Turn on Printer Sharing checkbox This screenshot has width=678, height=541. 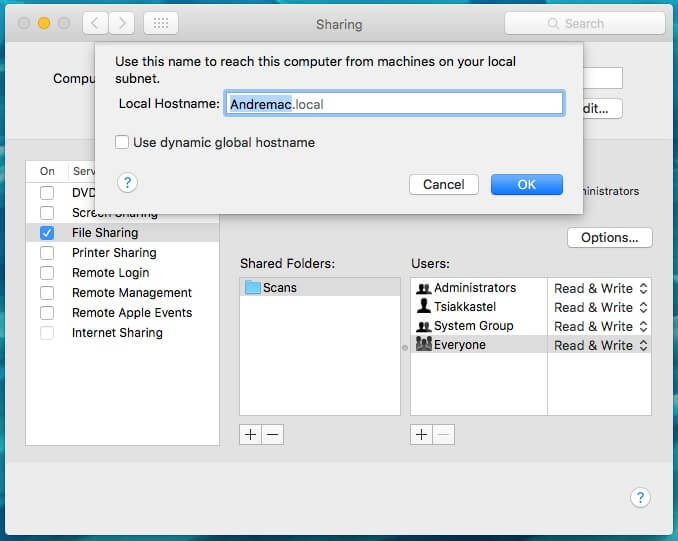[47, 253]
